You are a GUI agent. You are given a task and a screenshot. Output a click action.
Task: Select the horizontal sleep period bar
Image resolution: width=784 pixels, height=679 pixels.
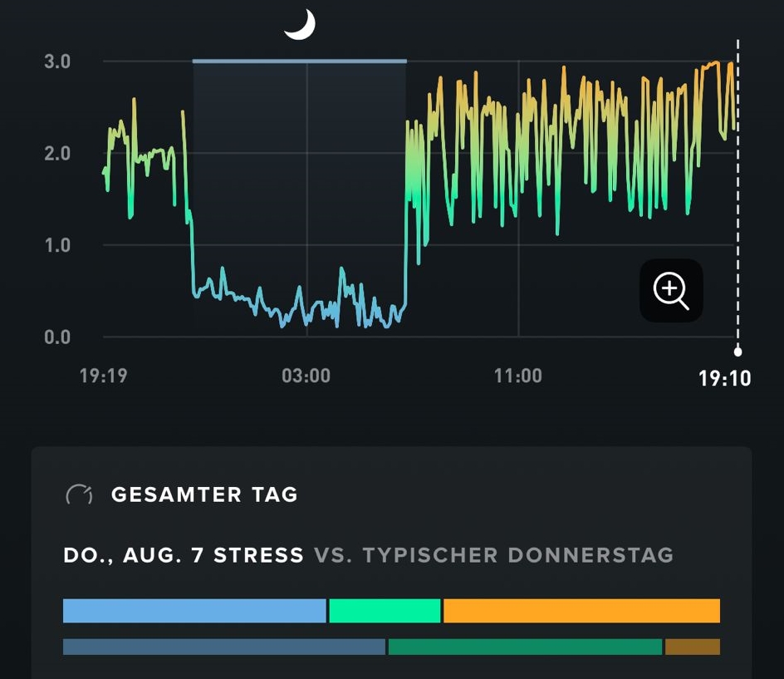coord(299,62)
